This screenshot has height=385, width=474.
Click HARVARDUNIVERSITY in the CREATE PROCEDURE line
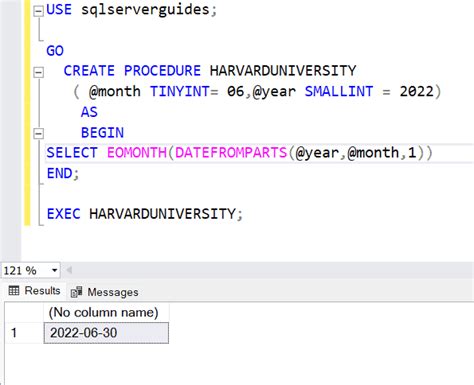pyautogui.click(x=283, y=71)
